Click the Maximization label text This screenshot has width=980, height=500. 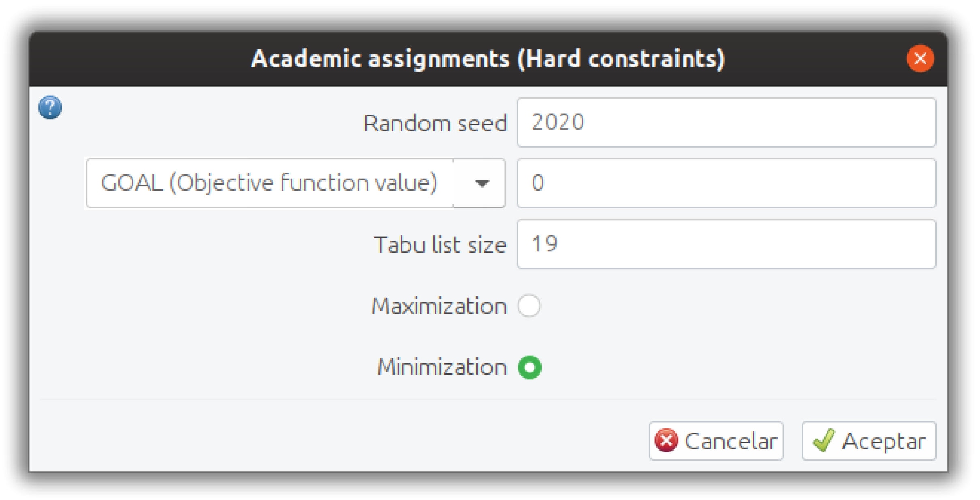tap(439, 306)
